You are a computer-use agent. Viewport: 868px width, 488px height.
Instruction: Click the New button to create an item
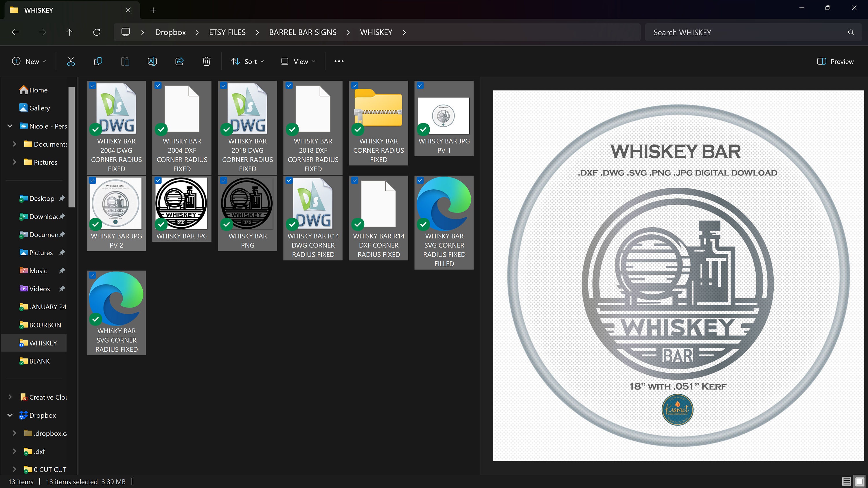coord(29,61)
